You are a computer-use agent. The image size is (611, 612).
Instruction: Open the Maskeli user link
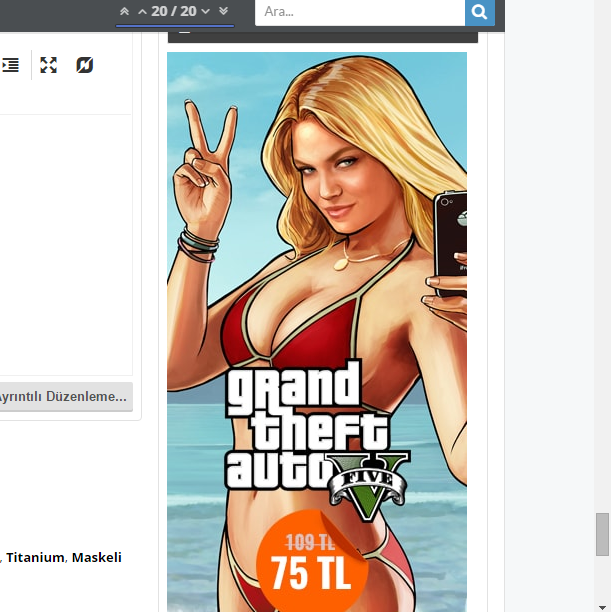(x=97, y=557)
